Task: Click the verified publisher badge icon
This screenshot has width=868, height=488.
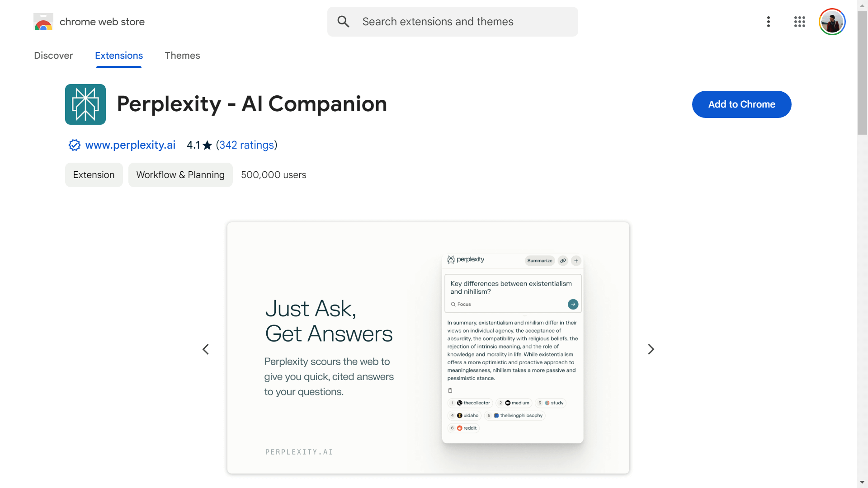Action: (75, 145)
